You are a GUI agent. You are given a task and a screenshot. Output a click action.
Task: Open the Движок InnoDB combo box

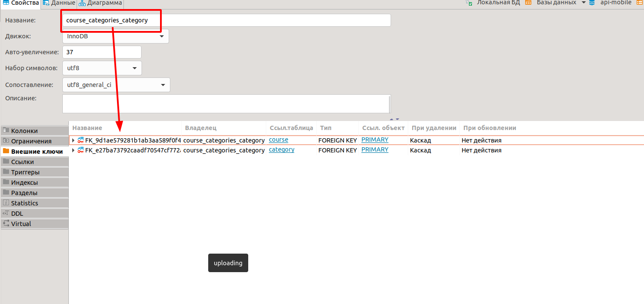[x=116, y=36]
